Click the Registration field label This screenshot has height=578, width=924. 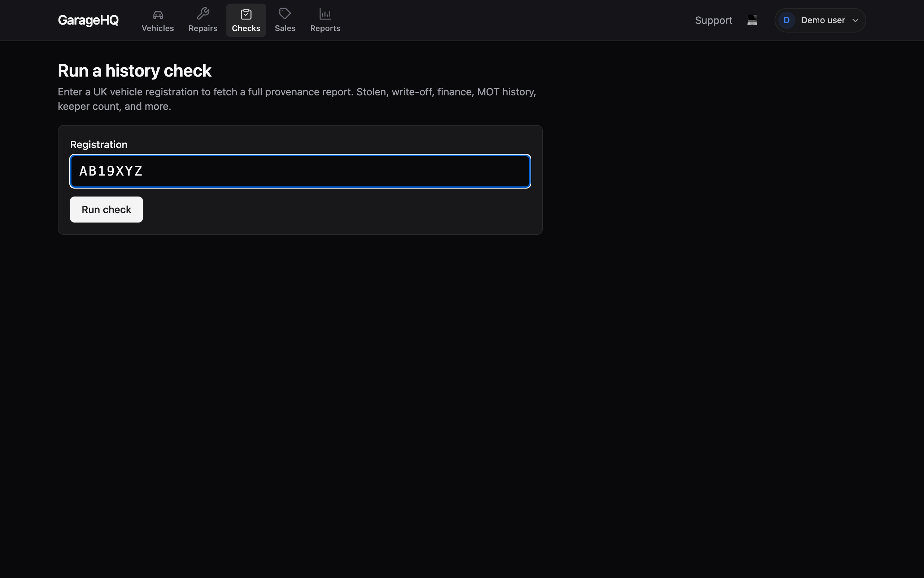pyautogui.click(x=99, y=144)
